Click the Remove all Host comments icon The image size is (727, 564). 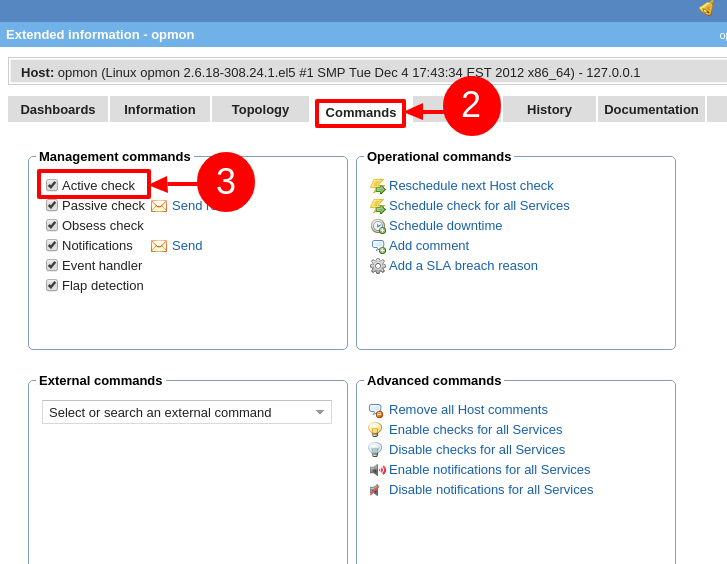click(376, 410)
